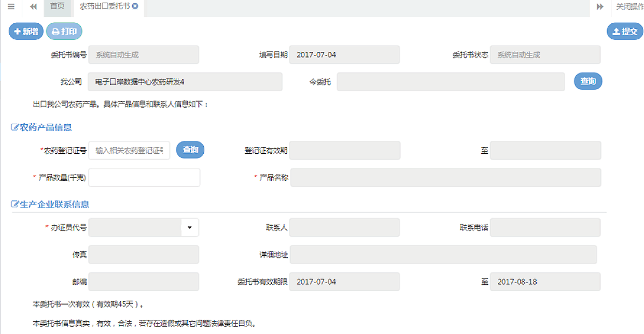This screenshot has width=644, height=334.
Task: Open the 首页 tab
Action: pyautogui.click(x=57, y=6)
